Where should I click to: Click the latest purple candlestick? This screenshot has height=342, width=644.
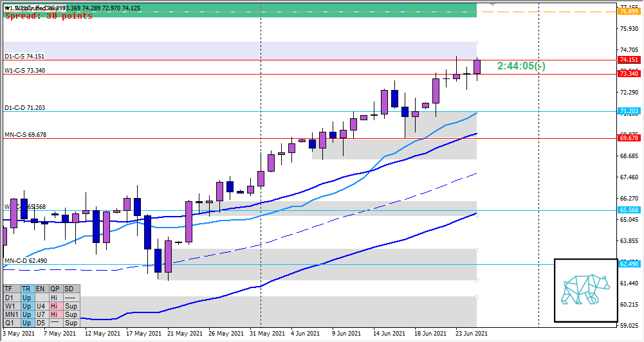477,67
